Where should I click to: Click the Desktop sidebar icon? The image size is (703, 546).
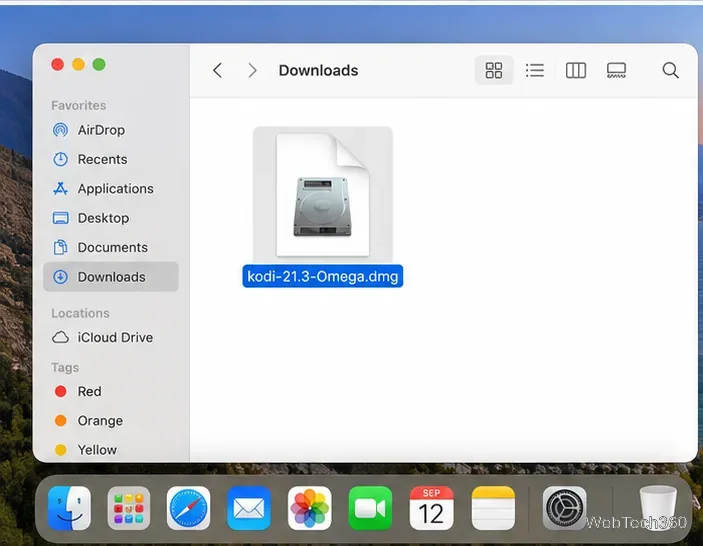coord(61,218)
